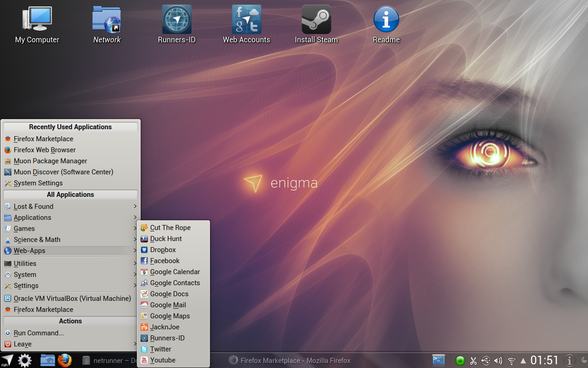Select the highlighted Web-Apps menu category
Viewport: 588px width, 368px height.
(70, 251)
